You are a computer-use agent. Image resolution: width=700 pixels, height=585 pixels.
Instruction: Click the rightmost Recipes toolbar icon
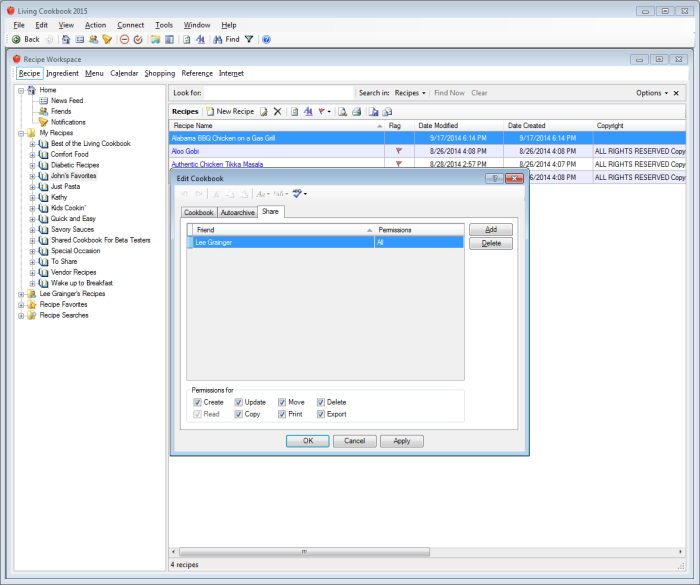pos(388,112)
